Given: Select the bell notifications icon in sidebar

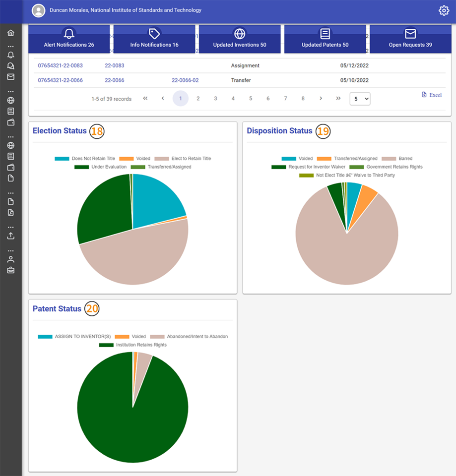Looking at the screenshot, I should tap(10, 56).
